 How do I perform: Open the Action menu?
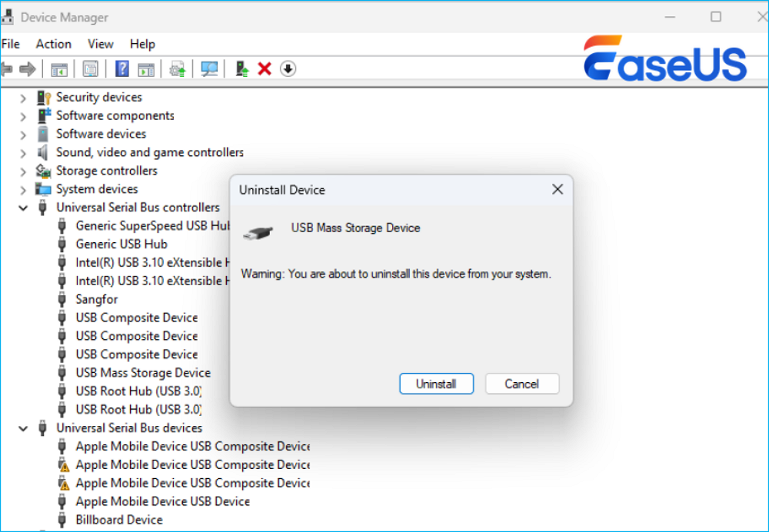53,44
